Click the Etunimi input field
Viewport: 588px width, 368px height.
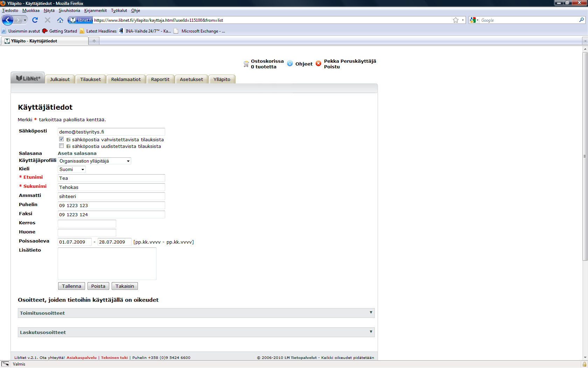(111, 178)
